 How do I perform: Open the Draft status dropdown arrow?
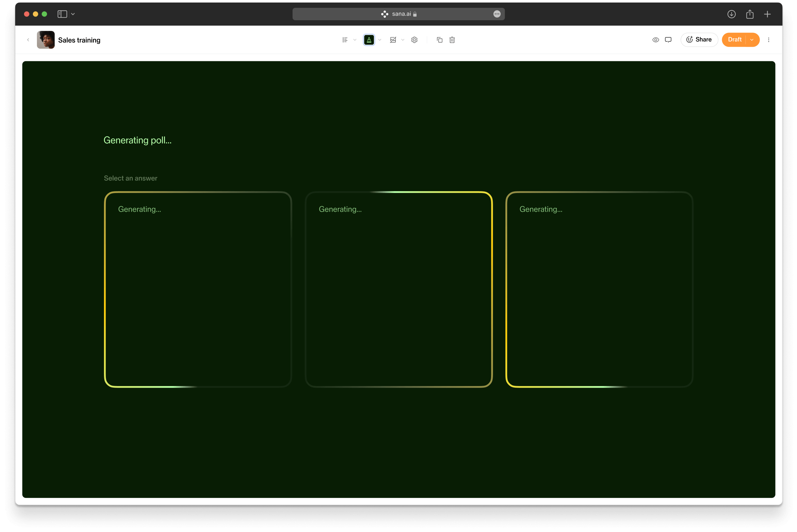752,40
